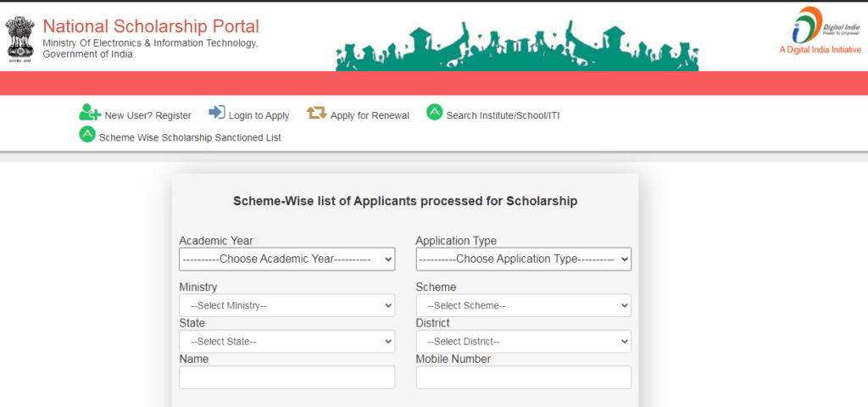Click into the Mobile Number input field
Viewport: 868px width, 407px height.
click(x=524, y=377)
